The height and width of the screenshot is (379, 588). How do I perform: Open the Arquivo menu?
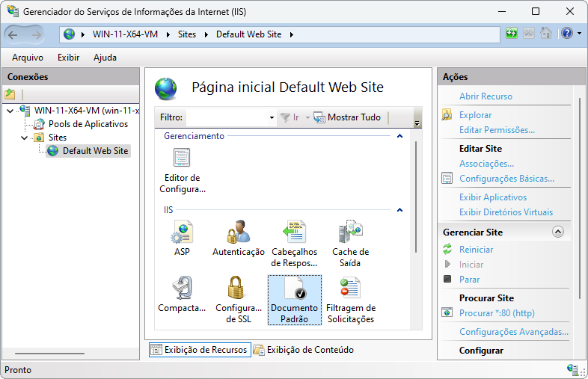pos(28,58)
